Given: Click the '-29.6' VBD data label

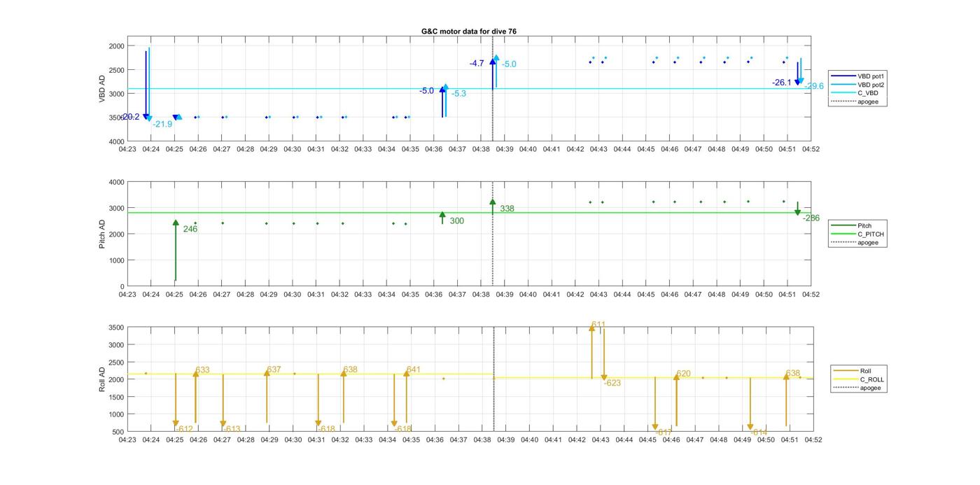Looking at the screenshot, I should point(813,86).
